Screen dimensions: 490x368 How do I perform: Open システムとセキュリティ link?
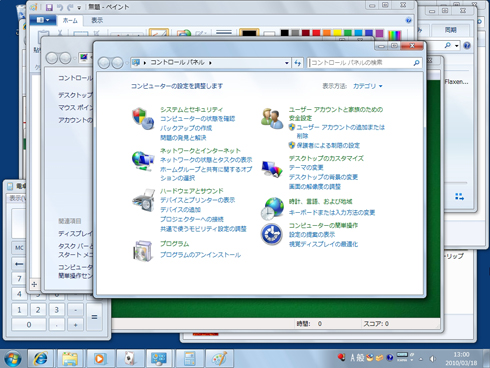coord(191,109)
